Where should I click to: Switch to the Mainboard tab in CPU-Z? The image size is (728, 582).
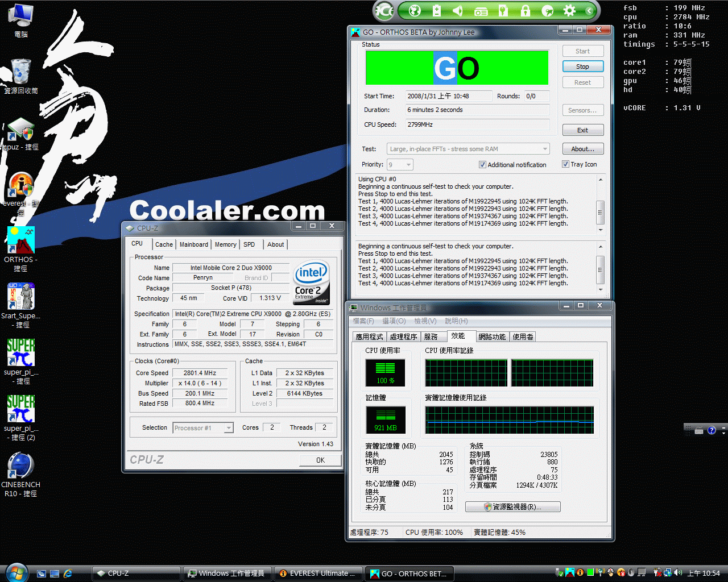(194, 244)
